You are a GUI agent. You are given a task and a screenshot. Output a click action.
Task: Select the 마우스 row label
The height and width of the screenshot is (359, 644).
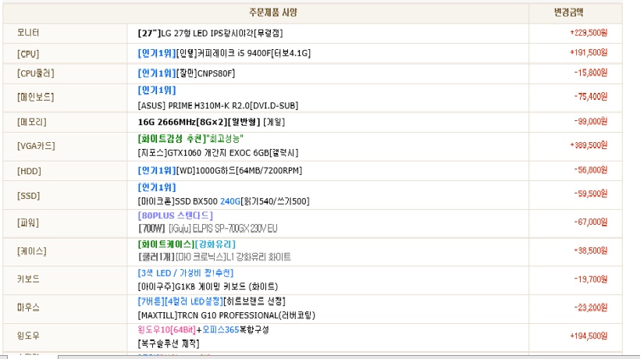[x=28, y=307]
